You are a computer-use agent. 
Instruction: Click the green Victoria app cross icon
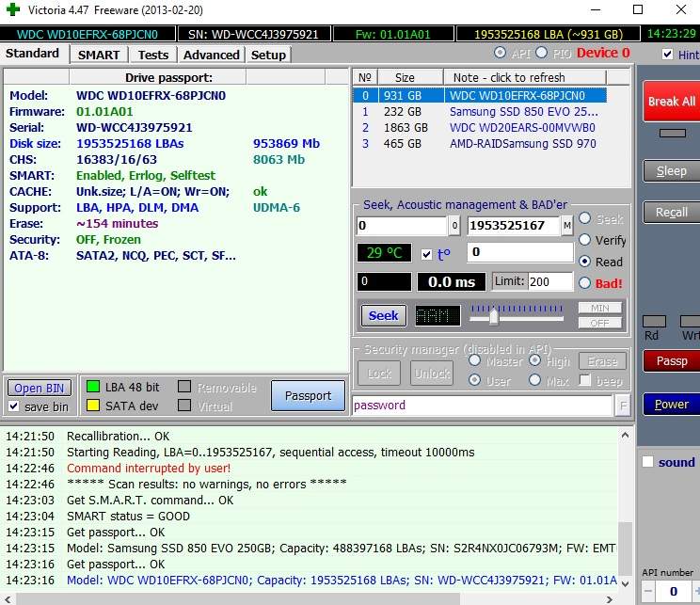coord(13,9)
